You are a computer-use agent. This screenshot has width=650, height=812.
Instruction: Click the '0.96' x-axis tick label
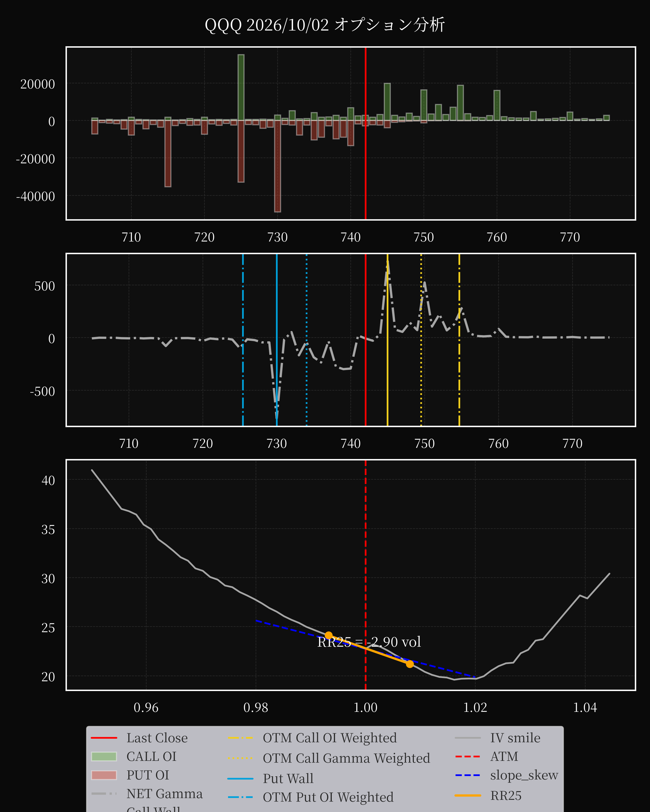[x=146, y=708]
